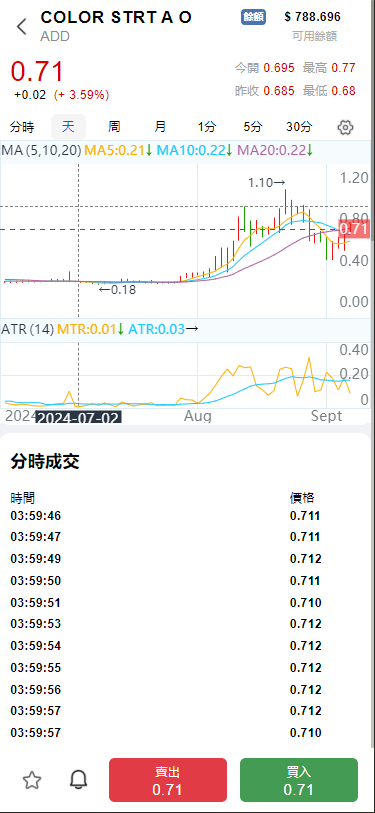375x813 pixels.
Task: Choose the 1分 one-minute interval
Action: point(206,127)
